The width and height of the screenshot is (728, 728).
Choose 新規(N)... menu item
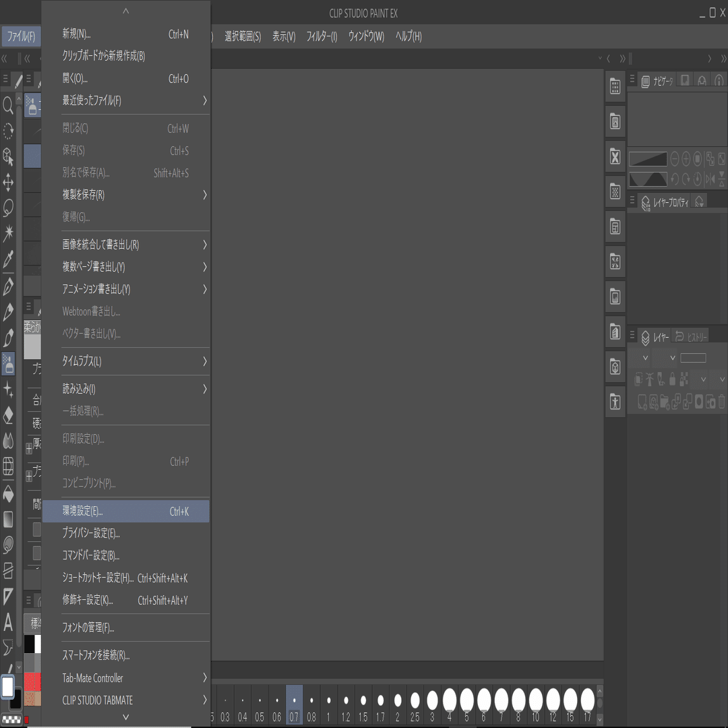(x=126, y=34)
